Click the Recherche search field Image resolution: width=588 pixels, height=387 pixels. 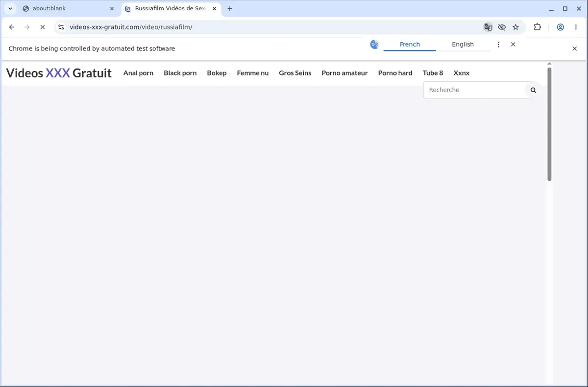click(x=474, y=90)
